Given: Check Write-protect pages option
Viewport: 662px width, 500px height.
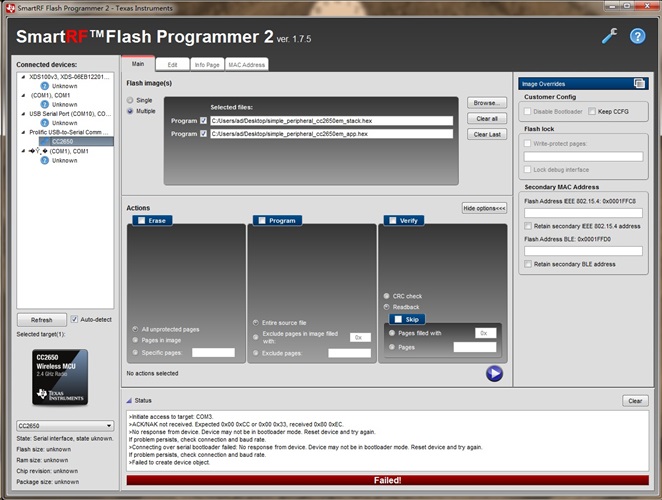Looking at the screenshot, I should (527, 144).
